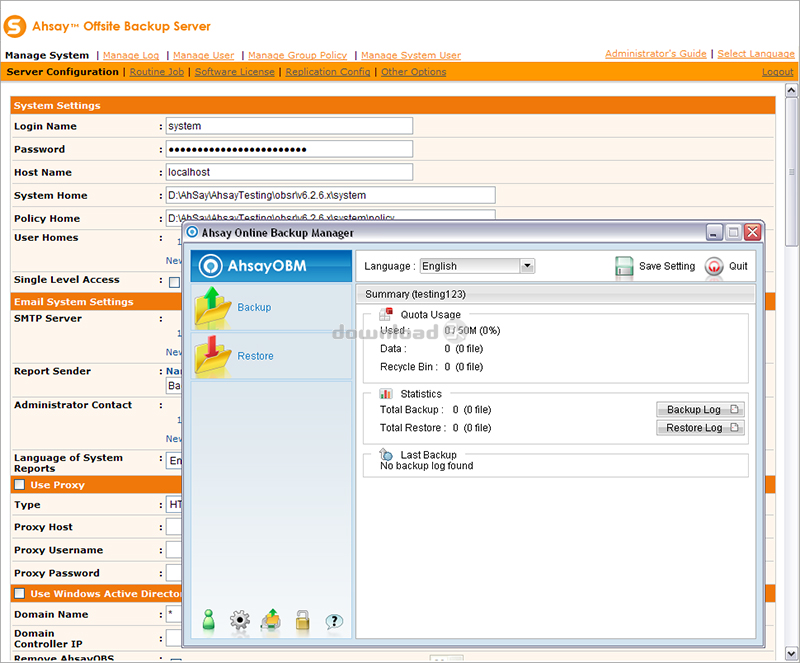The width and height of the screenshot is (800, 663).
Task: Open Language of System Reports dropdown
Action: [173, 461]
